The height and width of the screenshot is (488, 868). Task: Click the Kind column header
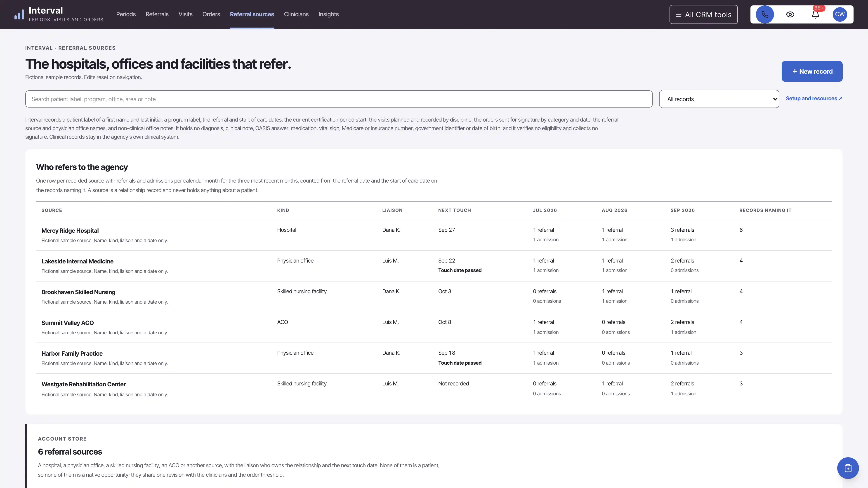point(283,210)
